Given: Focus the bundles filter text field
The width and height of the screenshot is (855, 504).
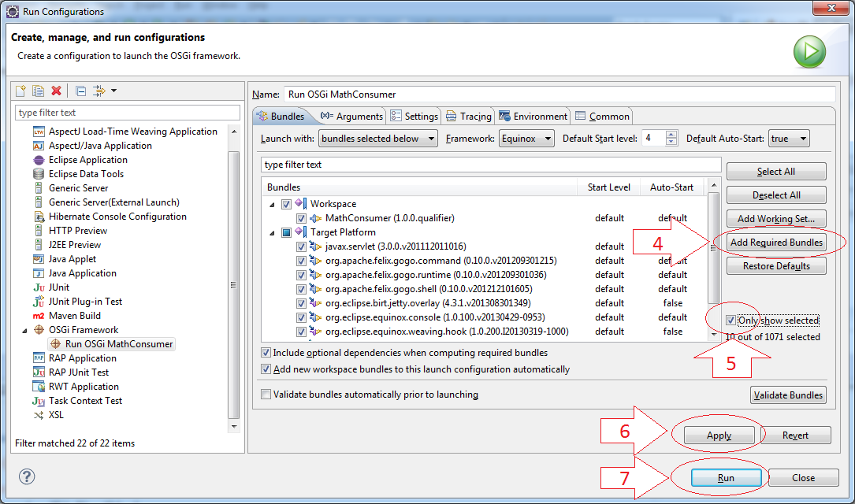Looking at the screenshot, I should pos(491,165).
